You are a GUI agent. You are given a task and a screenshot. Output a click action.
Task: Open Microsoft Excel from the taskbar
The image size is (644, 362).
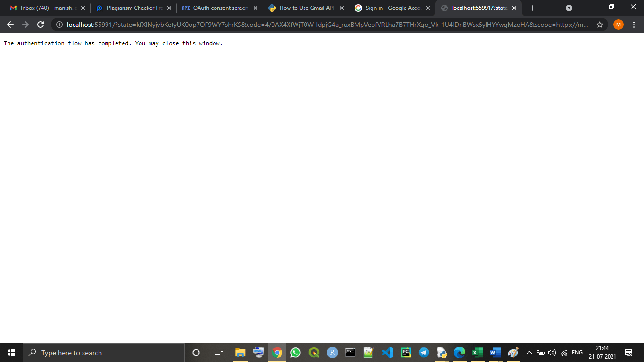pos(477,352)
